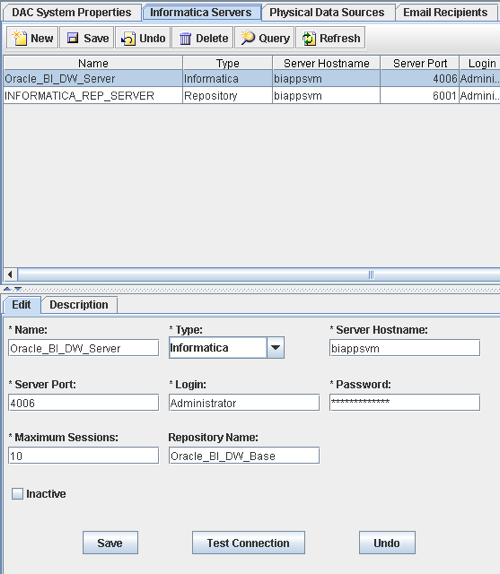Open the Type dropdown arrow
Screen dimensions: 500x574
click(x=276, y=347)
